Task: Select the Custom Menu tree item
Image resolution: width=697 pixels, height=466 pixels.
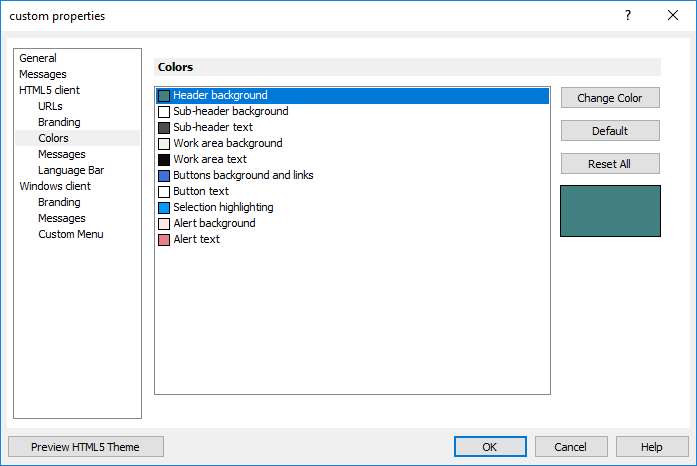Action: (x=70, y=234)
